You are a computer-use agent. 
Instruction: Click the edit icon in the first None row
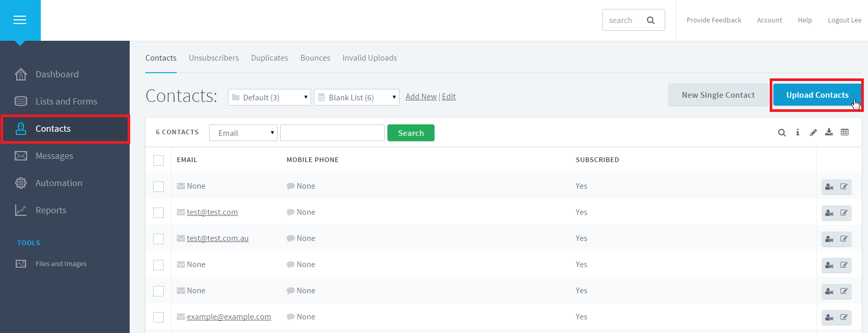pyautogui.click(x=844, y=187)
